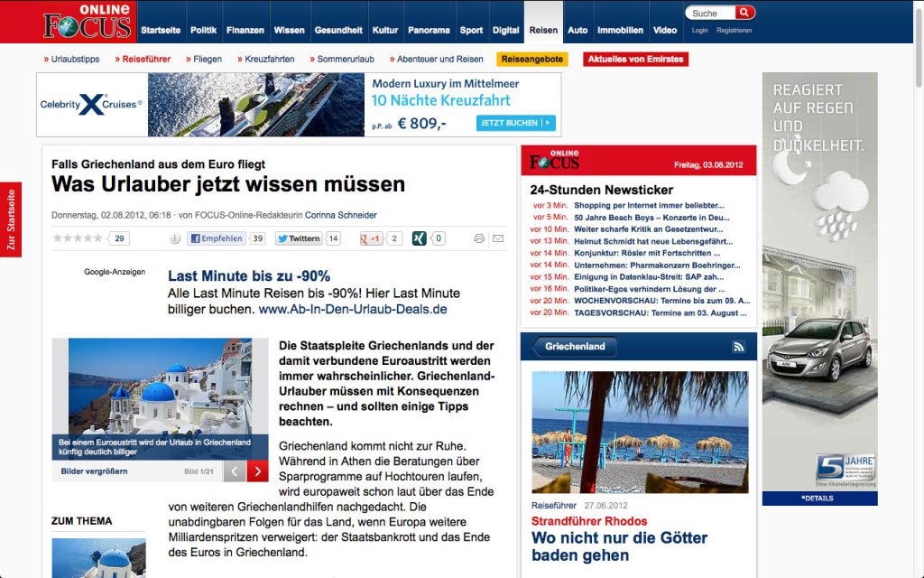The height and width of the screenshot is (578, 924).
Task: Select Kreuzfahrten in the sub-navigation
Action: (269, 60)
